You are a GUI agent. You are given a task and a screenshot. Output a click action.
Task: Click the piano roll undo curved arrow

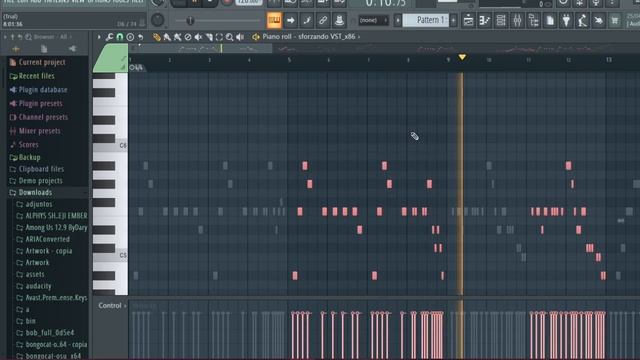tap(140, 37)
